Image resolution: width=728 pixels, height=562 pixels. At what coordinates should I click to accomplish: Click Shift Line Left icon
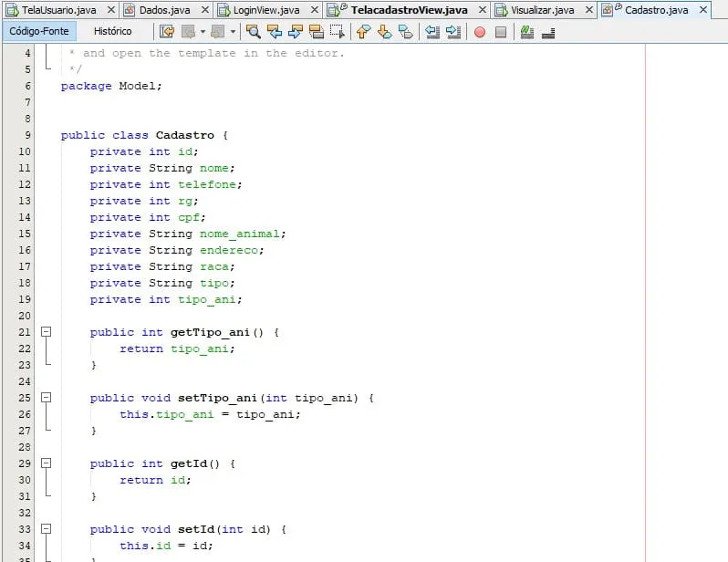432,32
